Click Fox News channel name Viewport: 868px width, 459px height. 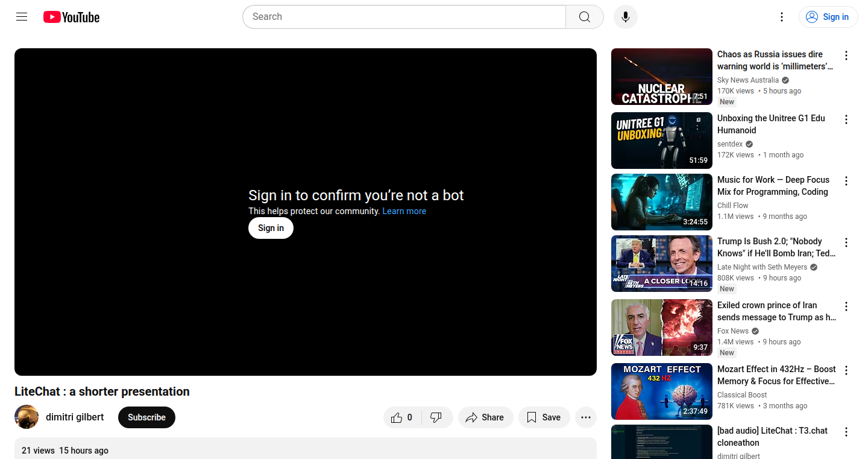point(733,331)
